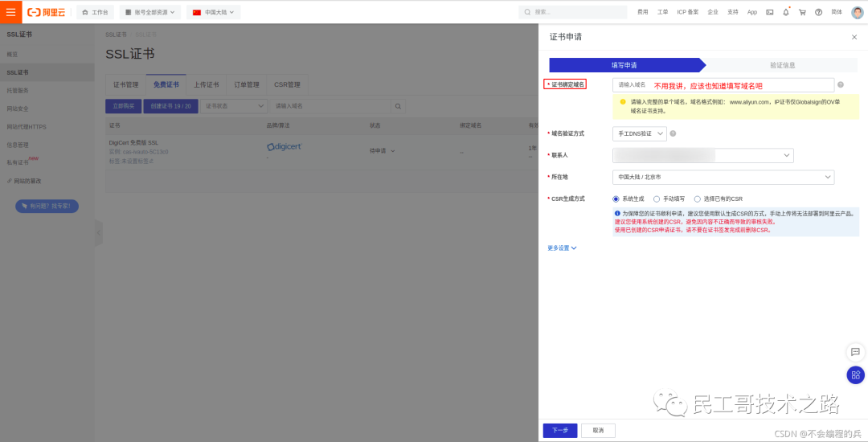Open the 所在地 location dropdown
This screenshot has width=868, height=442.
coord(723,177)
